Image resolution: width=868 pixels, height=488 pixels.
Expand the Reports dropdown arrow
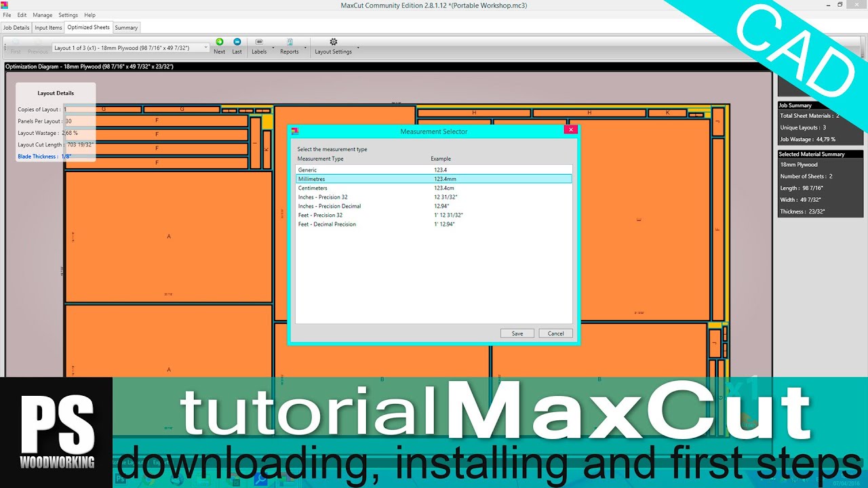click(x=305, y=47)
